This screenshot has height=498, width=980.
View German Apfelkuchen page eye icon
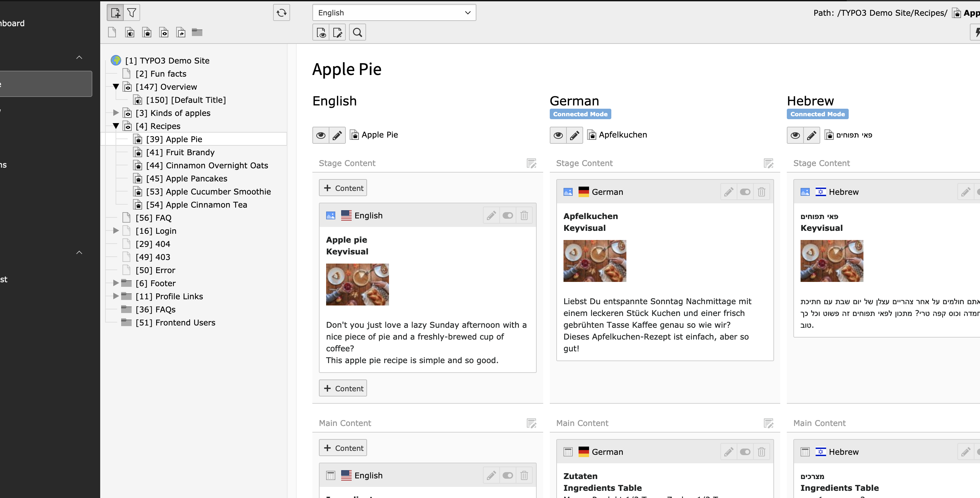point(558,135)
